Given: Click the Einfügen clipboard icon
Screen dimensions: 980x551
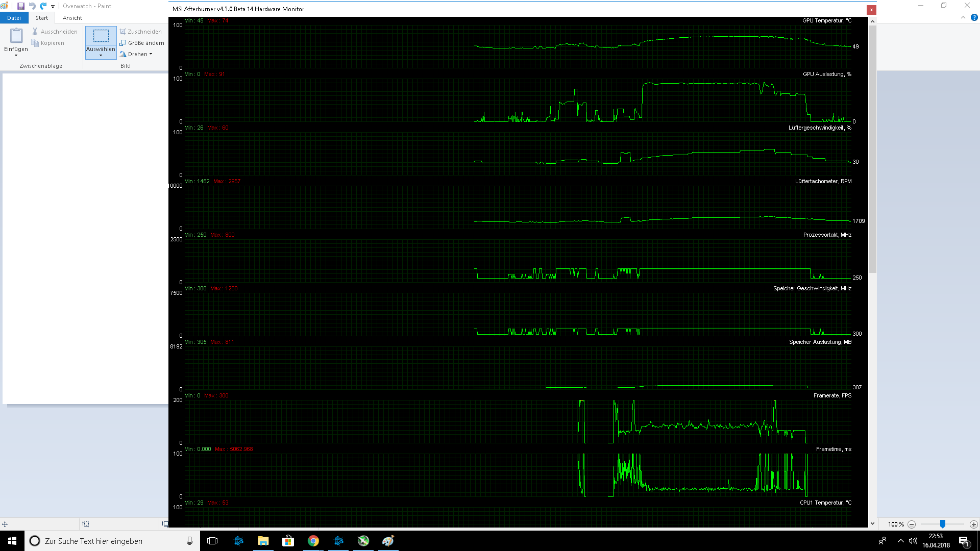Looking at the screenshot, I should click(x=16, y=36).
